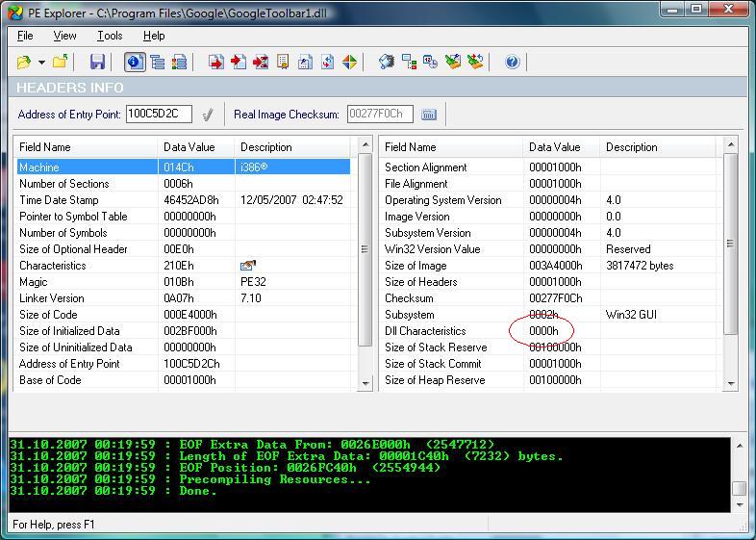This screenshot has height=540, width=756.
Task: Open the TimeDateStamp calendar-clock icon
Action: (430, 63)
